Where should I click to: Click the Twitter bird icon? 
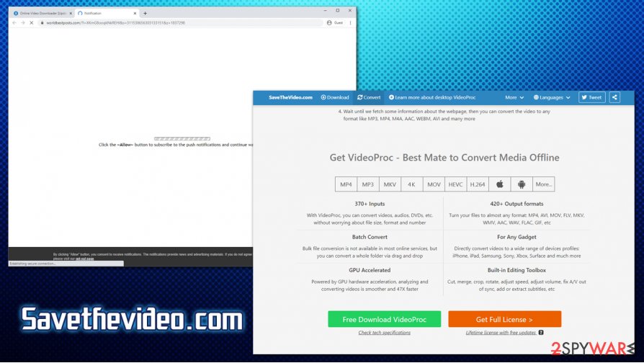click(584, 97)
